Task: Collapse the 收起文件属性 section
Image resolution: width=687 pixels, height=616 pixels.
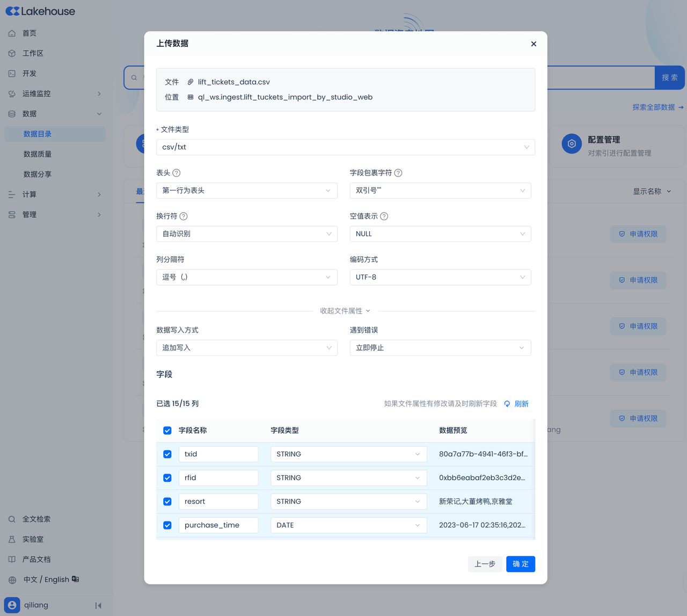Action: tap(345, 311)
